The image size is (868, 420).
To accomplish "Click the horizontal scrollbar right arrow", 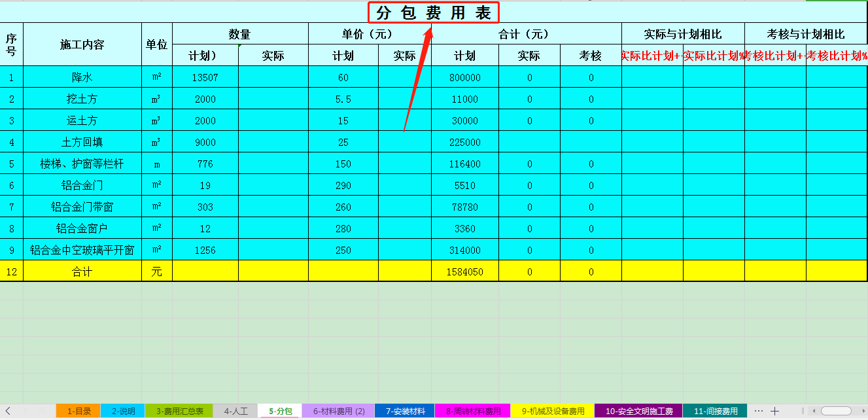I will (864, 411).
